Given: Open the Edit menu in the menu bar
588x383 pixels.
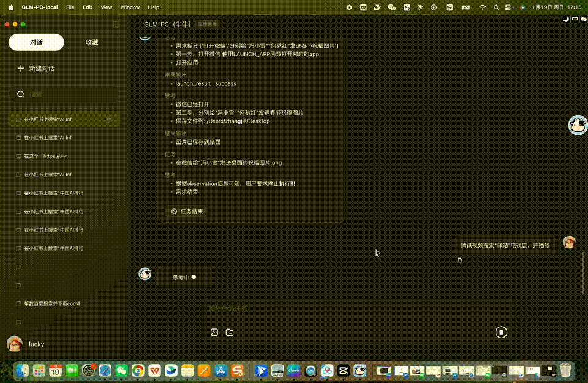Looking at the screenshot, I should (x=87, y=7).
